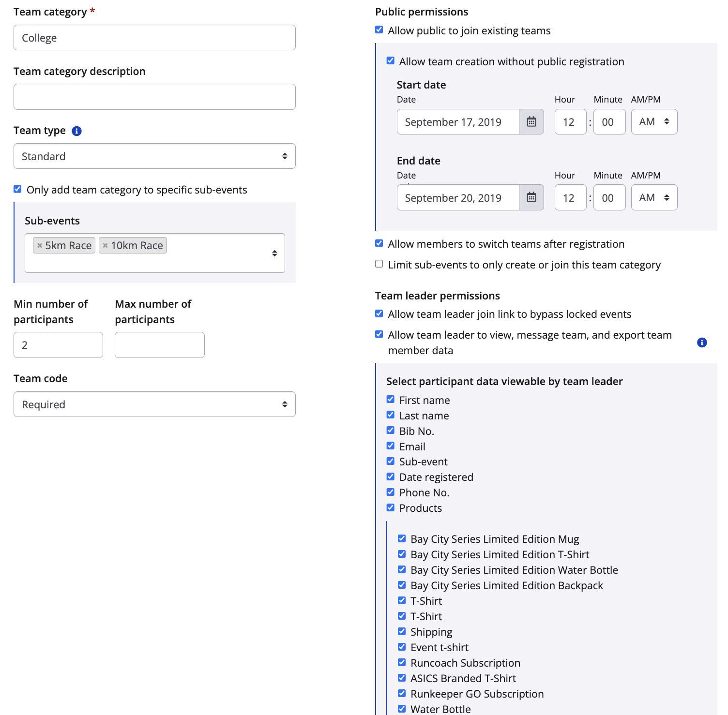Click the Team category description field
Image resolution: width=728 pixels, height=715 pixels.
point(154,97)
